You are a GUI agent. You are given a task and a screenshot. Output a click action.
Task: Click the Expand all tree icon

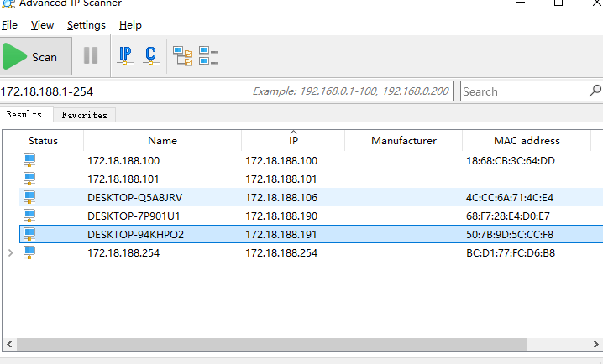tap(182, 56)
